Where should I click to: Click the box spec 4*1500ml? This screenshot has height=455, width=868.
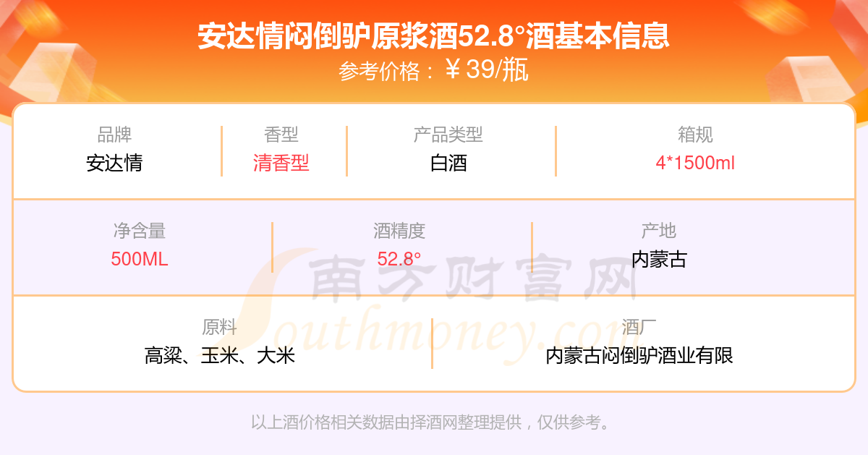coord(695,163)
